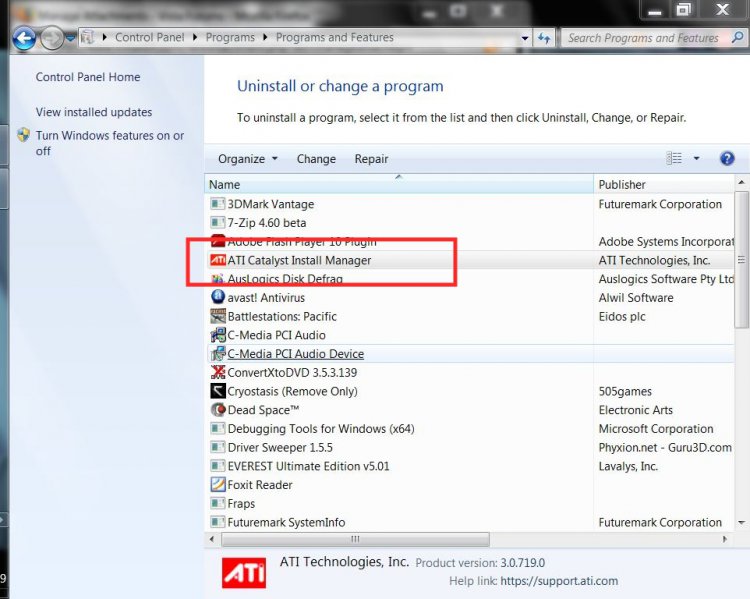Open the recent pages dropdown arrow
750x599 pixels.
(x=71, y=38)
